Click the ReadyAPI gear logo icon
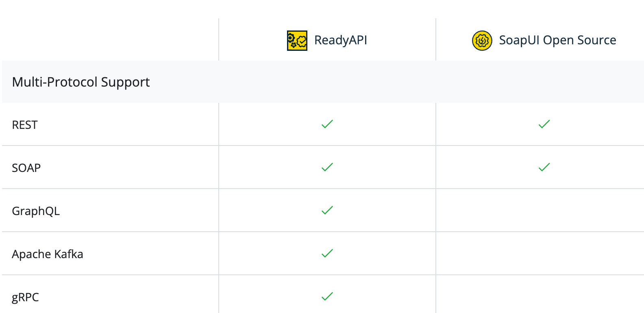 click(297, 41)
